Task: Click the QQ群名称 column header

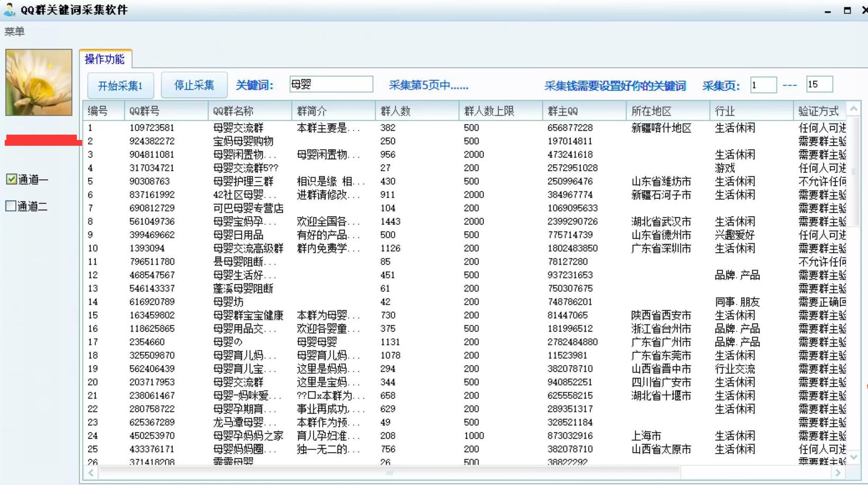Action: (x=250, y=111)
